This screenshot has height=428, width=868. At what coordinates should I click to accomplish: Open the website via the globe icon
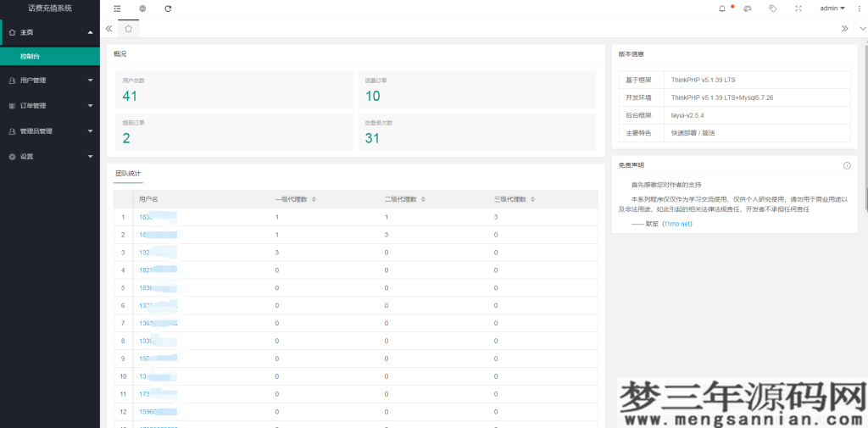[x=142, y=8]
